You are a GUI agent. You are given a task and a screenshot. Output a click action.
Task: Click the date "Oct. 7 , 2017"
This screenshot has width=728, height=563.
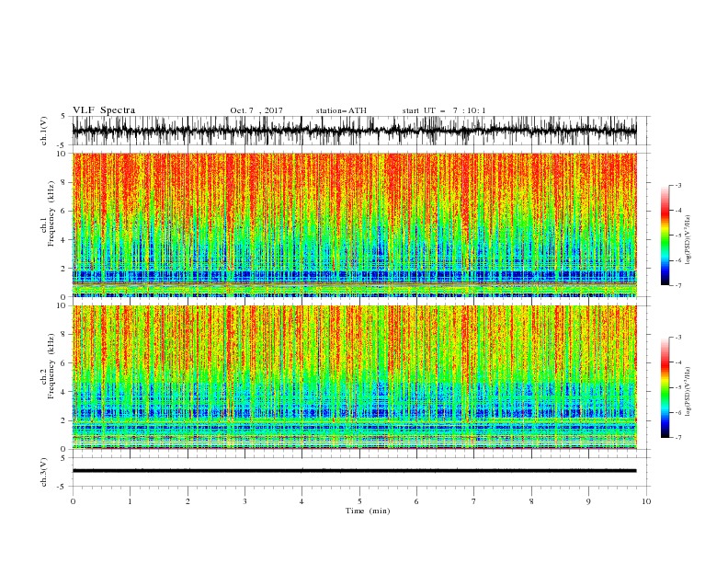click(x=256, y=110)
